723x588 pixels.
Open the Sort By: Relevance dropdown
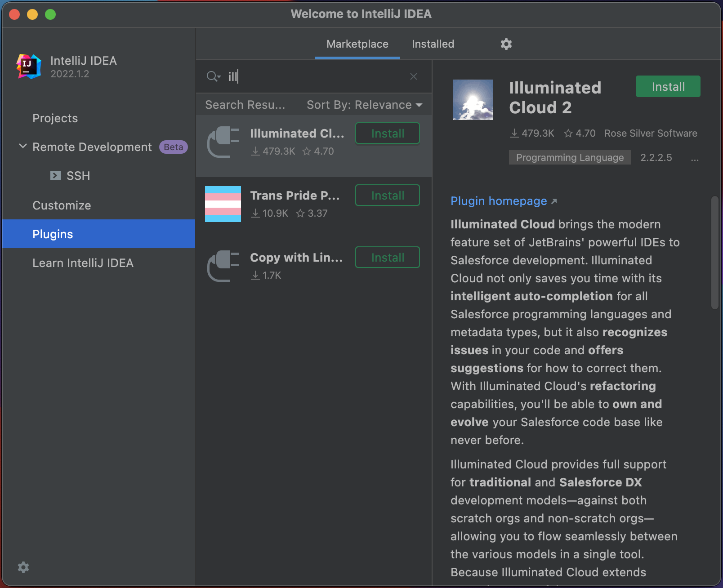[365, 105]
